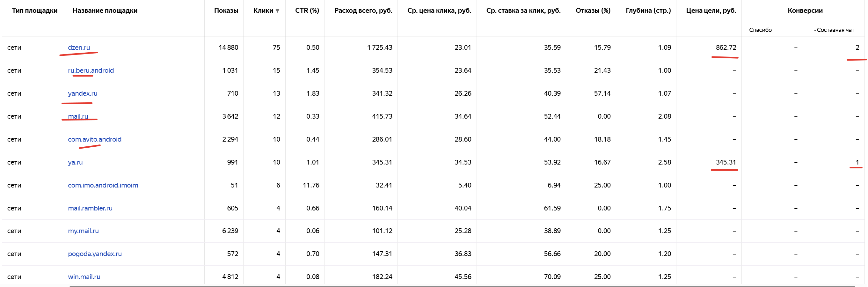
Task: Sort by the CTR (%) column header
Action: click(307, 11)
